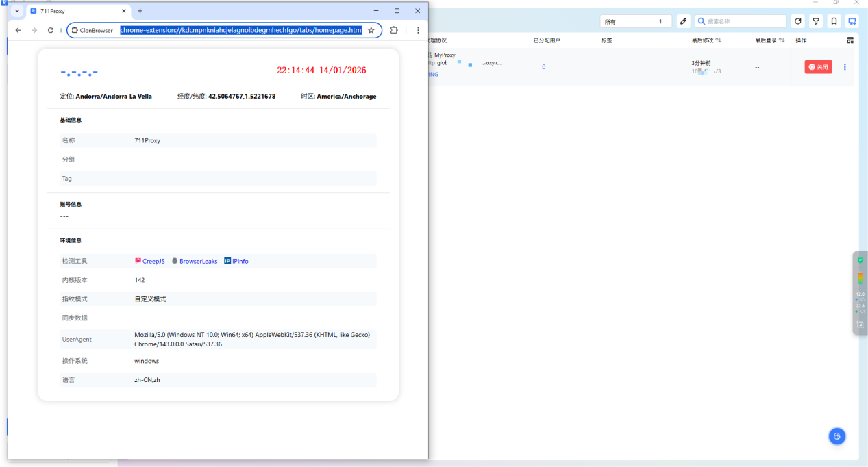The width and height of the screenshot is (868, 467).
Task: Open Chrome's three-dot menu
Action: coord(418,30)
